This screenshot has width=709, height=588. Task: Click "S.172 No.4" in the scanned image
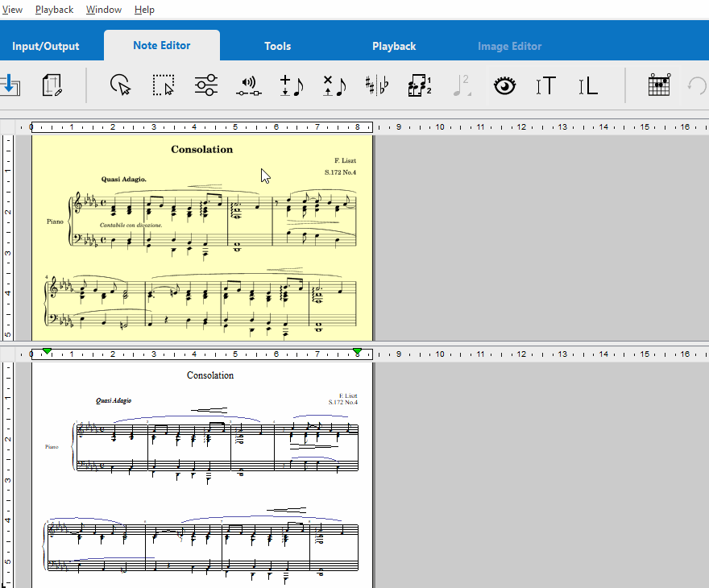(340, 172)
